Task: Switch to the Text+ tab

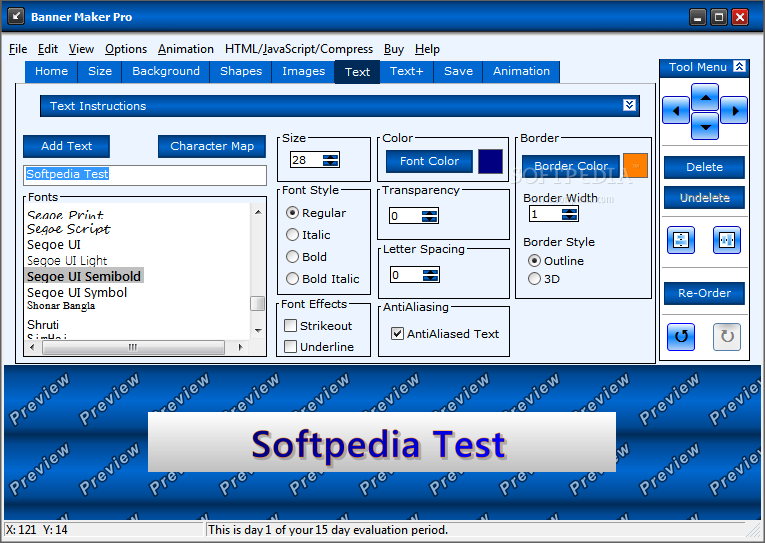Action: click(406, 71)
